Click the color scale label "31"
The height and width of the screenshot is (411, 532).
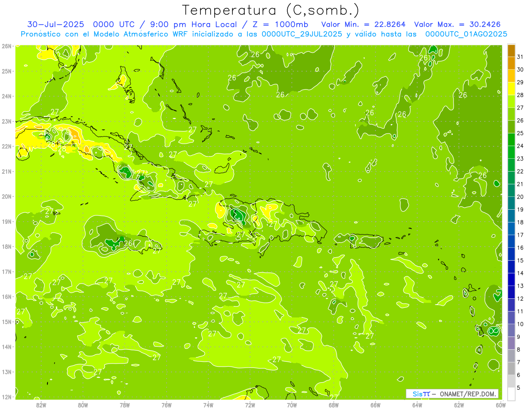coord(520,57)
